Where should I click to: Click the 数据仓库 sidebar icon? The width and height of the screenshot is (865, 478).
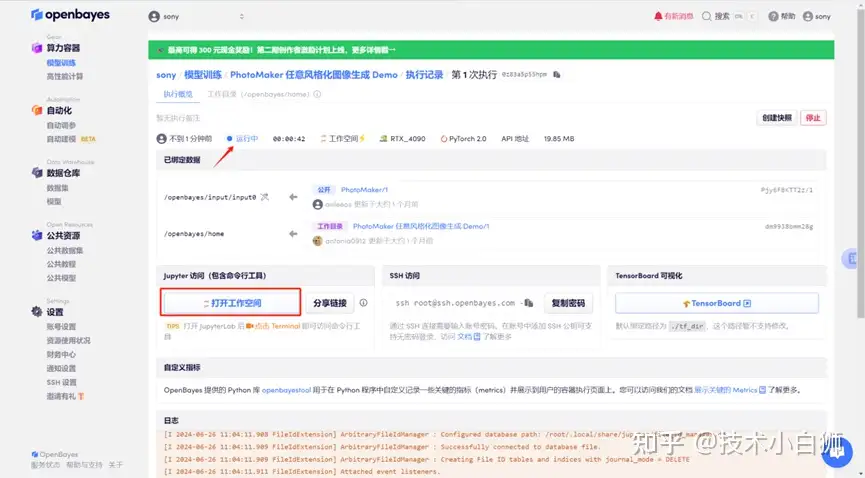coord(37,173)
